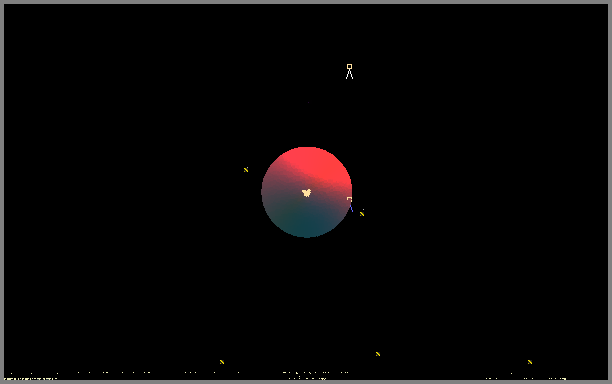The width and height of the screenshot is (612, 384).
Task: Click the white stick figure with square head
Action: pos(349,71)
